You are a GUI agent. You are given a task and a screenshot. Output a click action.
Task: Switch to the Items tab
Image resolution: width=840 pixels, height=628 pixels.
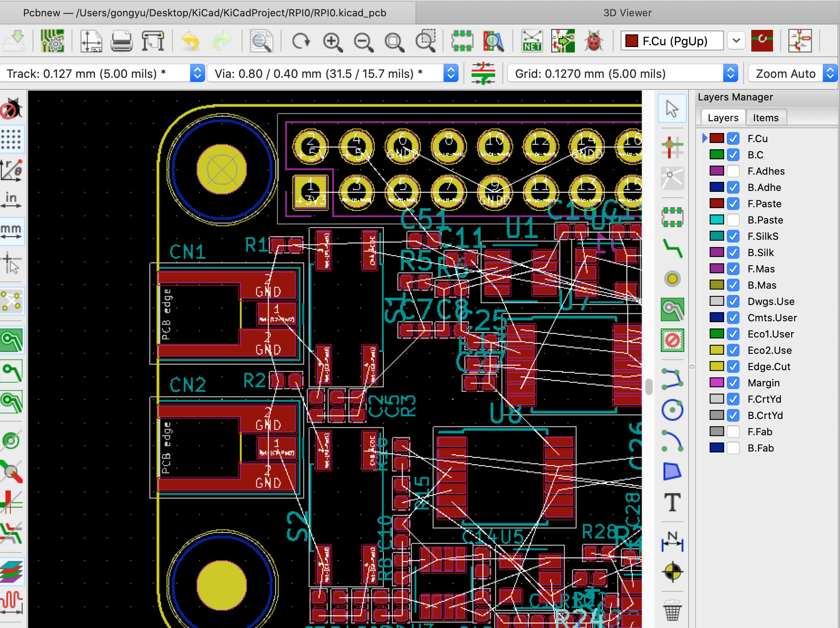[x=765, y=118]
